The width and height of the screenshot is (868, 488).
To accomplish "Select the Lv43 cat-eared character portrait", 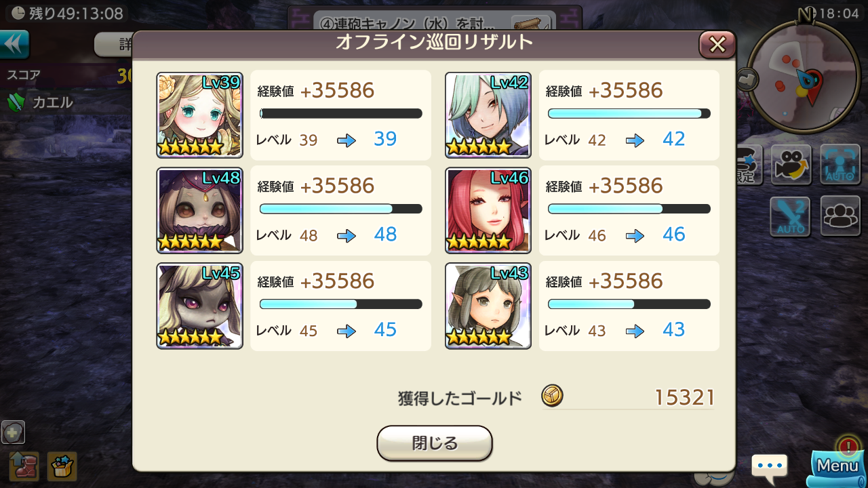I will coord(488,306).
